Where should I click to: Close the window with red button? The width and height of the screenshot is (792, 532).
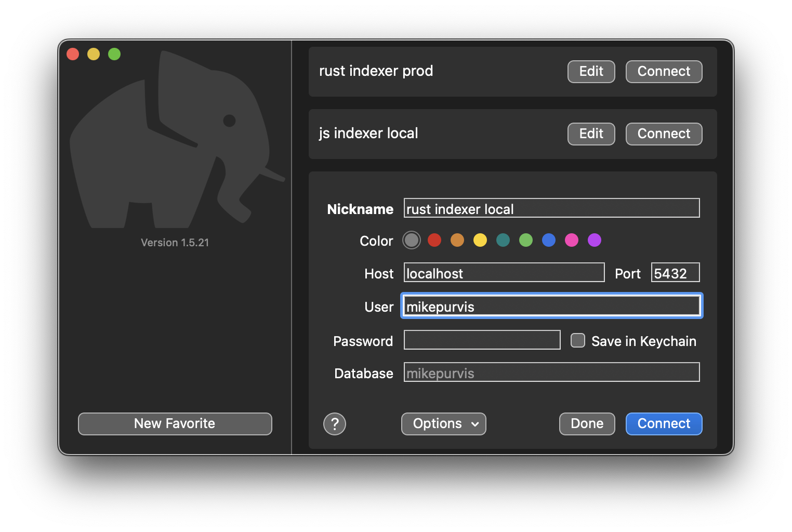(73, 54)
